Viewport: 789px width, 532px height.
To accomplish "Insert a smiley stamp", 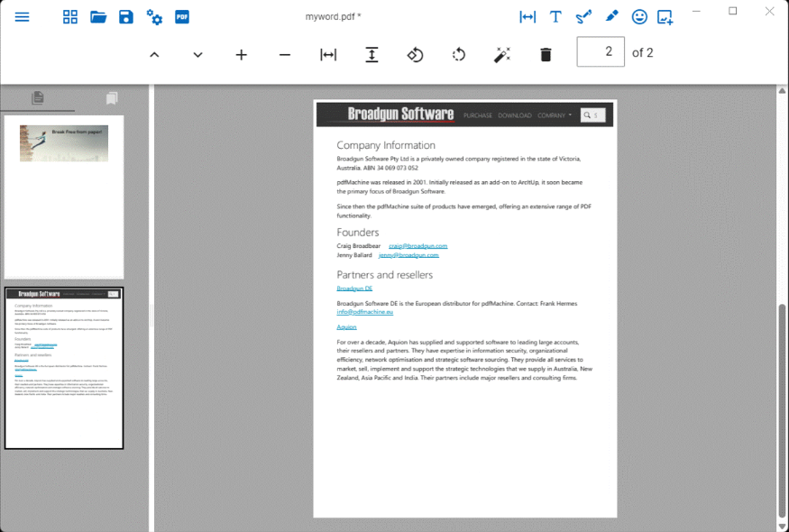I will coord(639,17).
